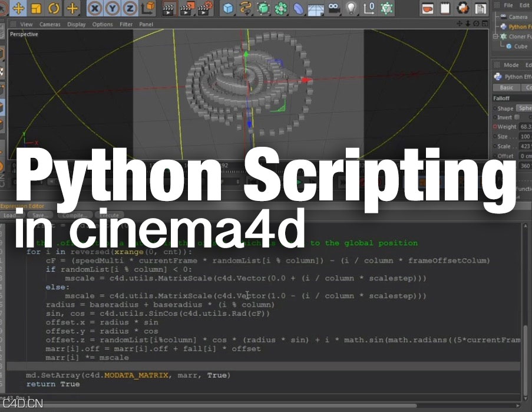Click the Execute button in the Expression Editor
This screenshot has height=412, width=532.
pyautogui.click(x=110, y=215)
